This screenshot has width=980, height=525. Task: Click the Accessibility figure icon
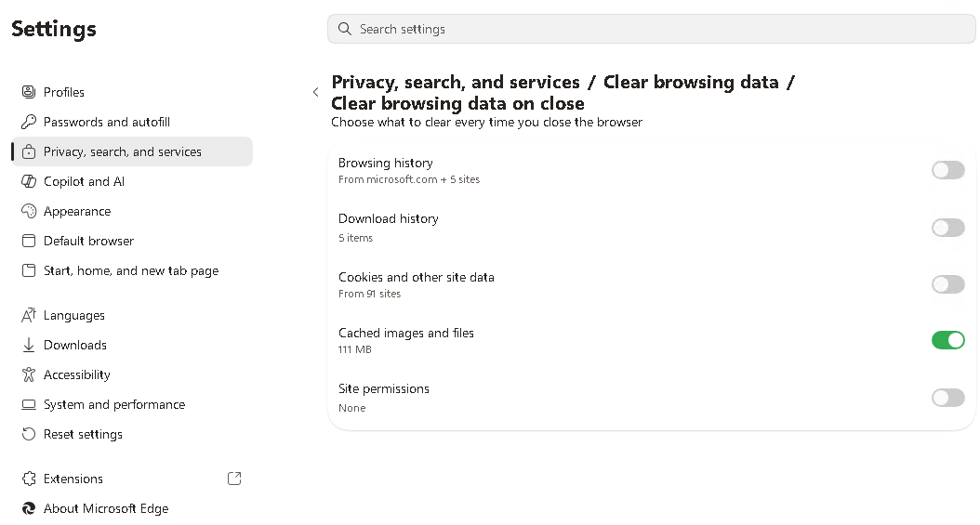pos(29,374)
